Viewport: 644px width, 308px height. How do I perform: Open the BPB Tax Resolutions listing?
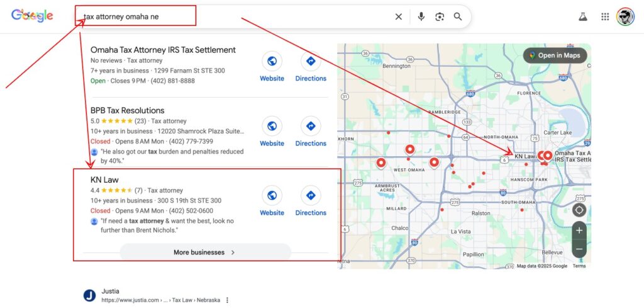click(128, 110)
